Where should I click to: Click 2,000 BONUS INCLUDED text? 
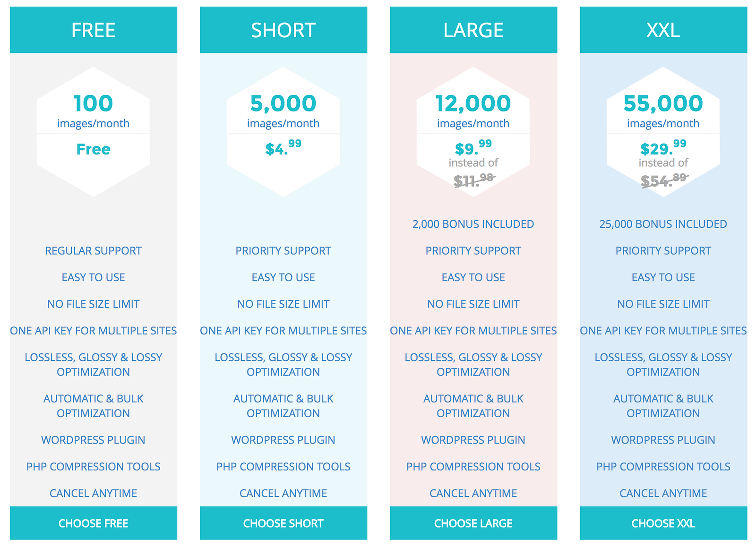(473, 224)
